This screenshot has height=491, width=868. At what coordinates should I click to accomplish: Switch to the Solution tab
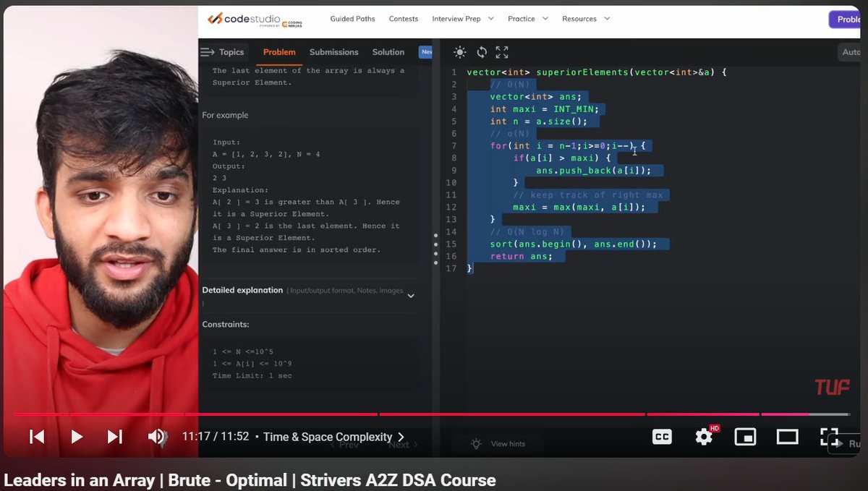(x=388, y=52)
